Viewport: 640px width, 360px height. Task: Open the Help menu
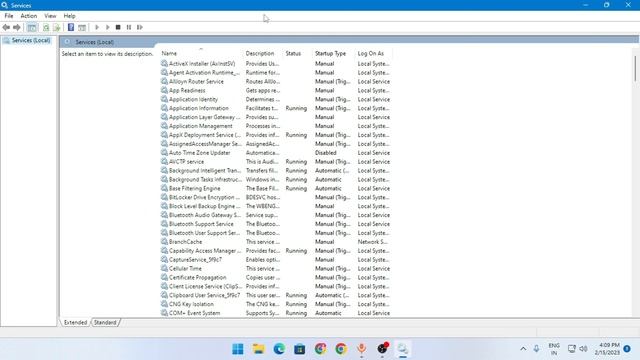pos(69,16)
